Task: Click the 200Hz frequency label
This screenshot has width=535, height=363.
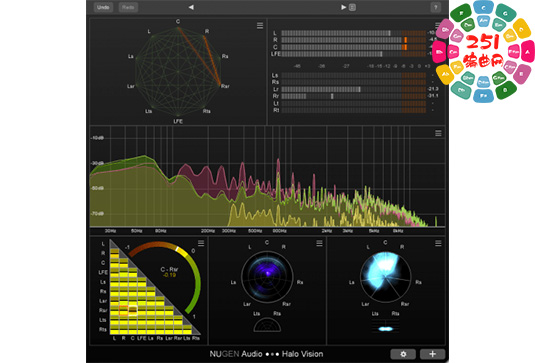Action: pos(208,231)
